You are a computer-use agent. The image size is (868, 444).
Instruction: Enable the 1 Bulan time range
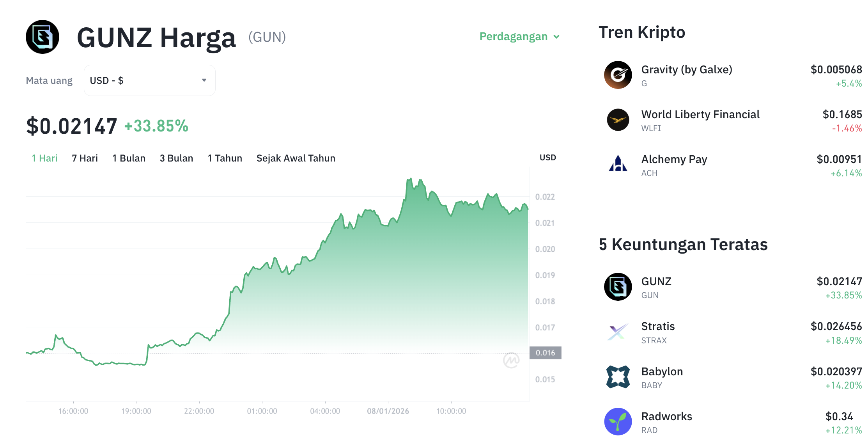coord(129,158)
